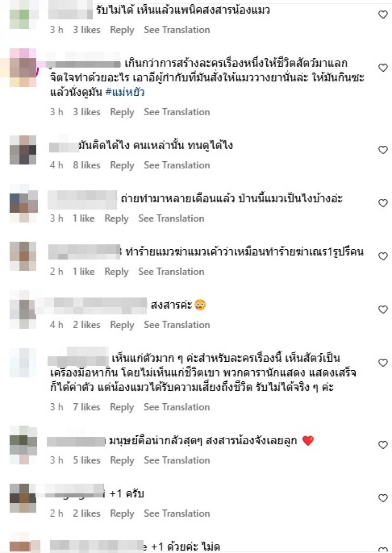Image resolution: width=392 pixels, height=553 pixels.
Task: Show 2 likes on สงสารค่ะ comment
Action: (x=87, y=325)
